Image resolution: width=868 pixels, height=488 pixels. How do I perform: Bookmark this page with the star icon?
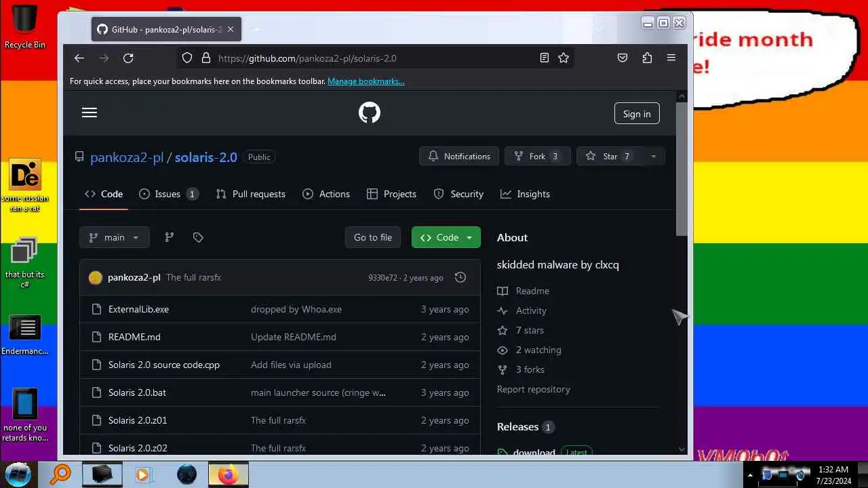click(564, 58)
